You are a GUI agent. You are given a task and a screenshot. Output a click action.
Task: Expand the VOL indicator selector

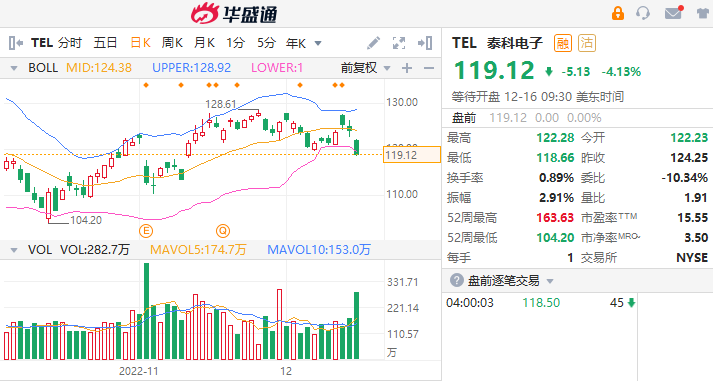pos(14,250)
